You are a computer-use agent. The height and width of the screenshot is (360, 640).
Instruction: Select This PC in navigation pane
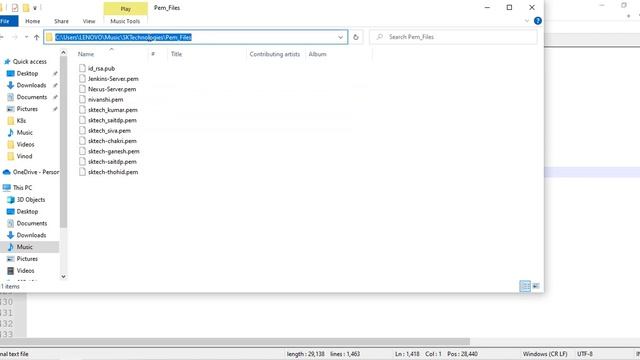[22, 188]
